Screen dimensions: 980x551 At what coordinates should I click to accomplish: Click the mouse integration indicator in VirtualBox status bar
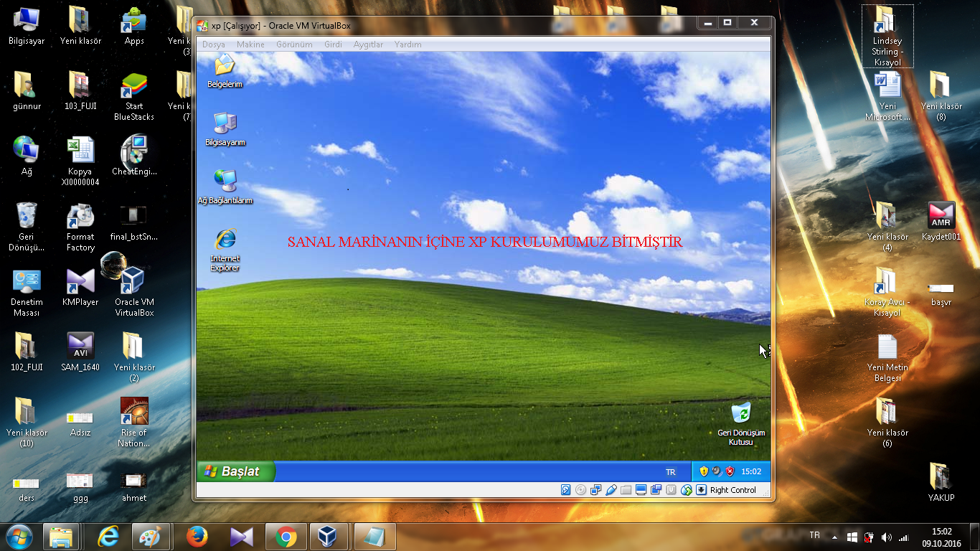(687, 490)
